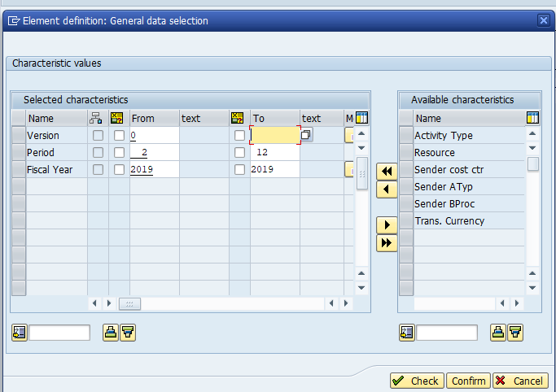Click the single left arrow transfer button
Viewport: 556px width, 392px height.
click(x=387, y=189)
